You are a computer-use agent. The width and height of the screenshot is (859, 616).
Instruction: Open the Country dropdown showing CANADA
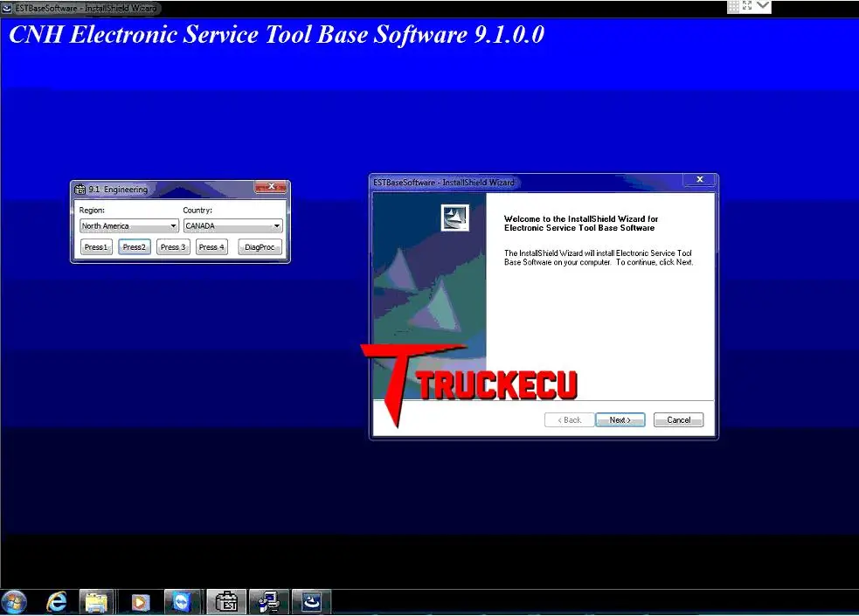232,225
